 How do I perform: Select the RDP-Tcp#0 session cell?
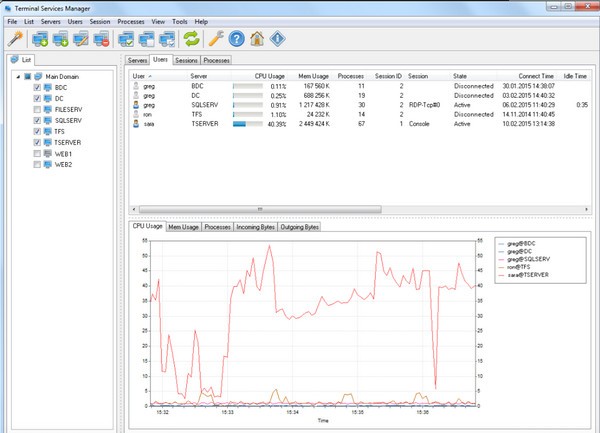pyautogui.click(x=424, y=105)
